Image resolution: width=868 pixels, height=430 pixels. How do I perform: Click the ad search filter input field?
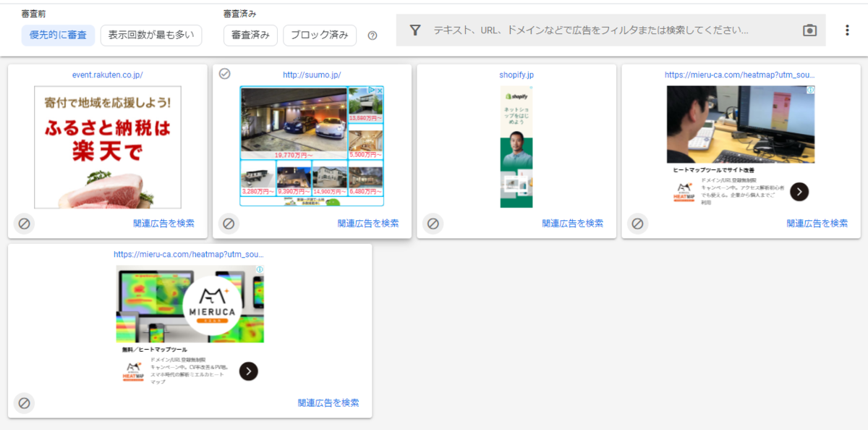coord(611,30)
